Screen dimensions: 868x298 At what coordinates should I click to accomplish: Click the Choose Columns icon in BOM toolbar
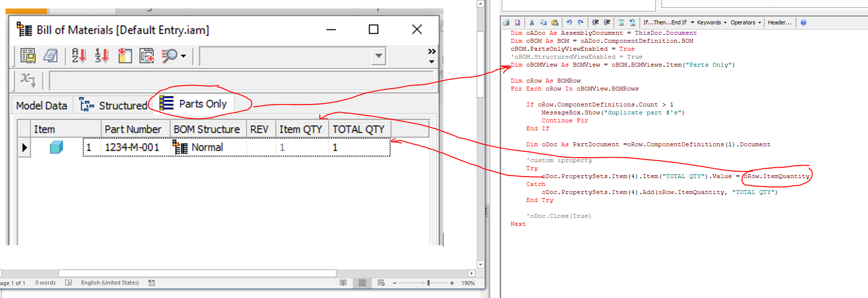pos(124,56)
